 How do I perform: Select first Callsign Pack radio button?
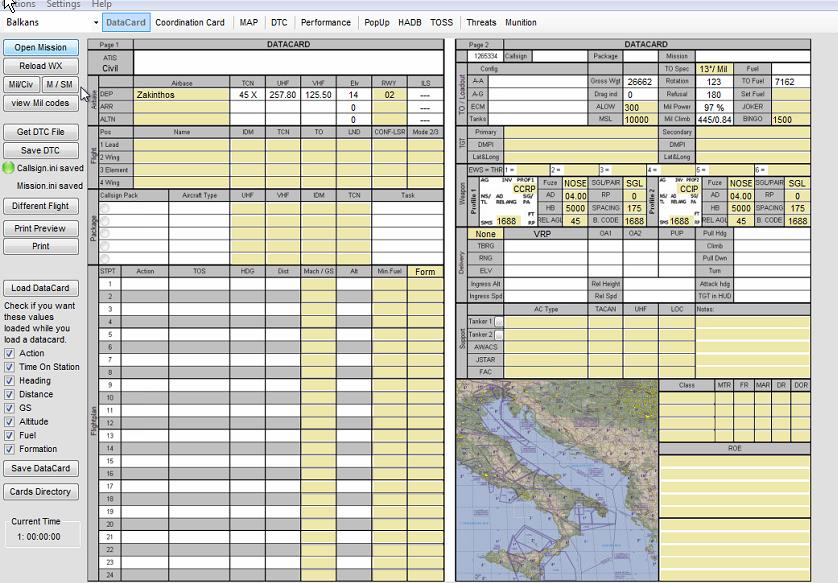tap(104, 208)
